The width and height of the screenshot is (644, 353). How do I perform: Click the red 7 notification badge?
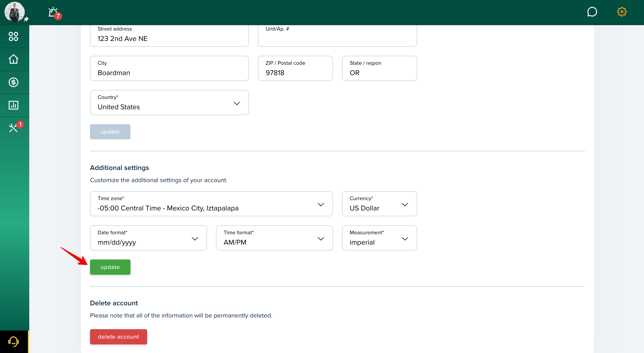[x=58, y=16]
